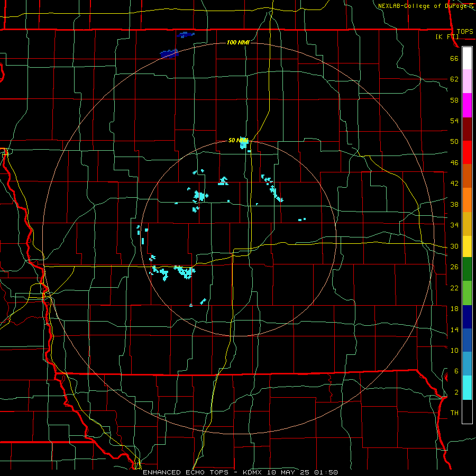Click the 22 legend value
The image size is (476, 476).
454,288
